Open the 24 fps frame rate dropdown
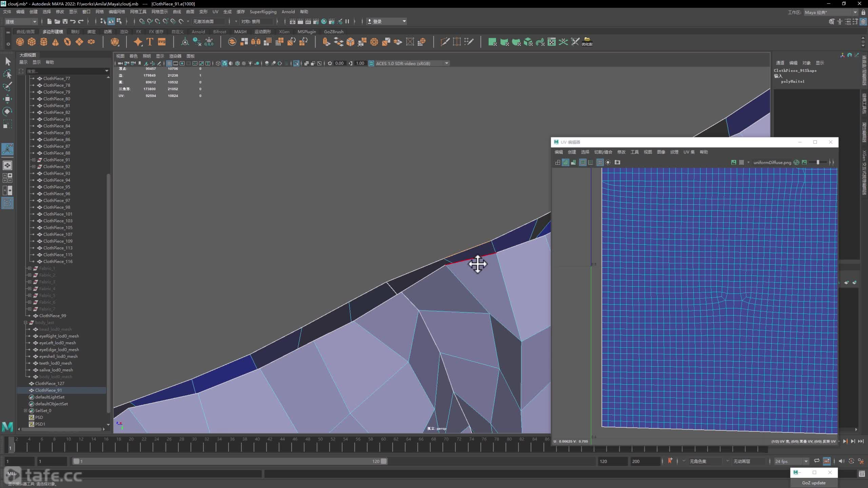 (791, 461)
